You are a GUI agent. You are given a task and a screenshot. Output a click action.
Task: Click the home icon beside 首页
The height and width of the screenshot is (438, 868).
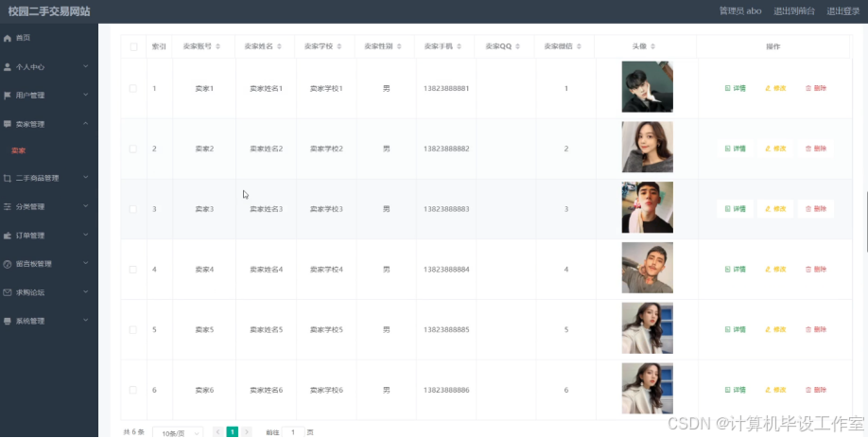click(x=8, y=38)
